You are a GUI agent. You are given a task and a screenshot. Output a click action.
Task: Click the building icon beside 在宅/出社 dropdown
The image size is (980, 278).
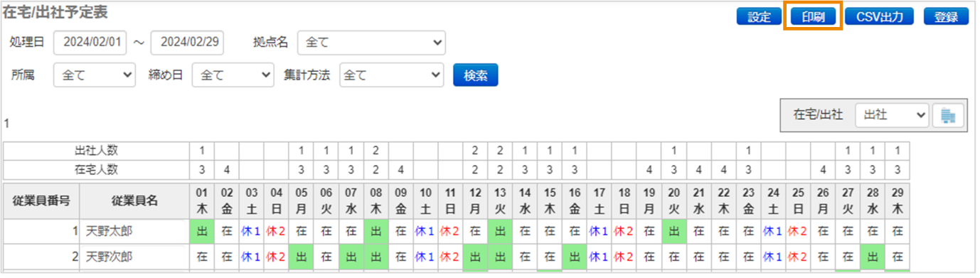[x=948, y=115]
